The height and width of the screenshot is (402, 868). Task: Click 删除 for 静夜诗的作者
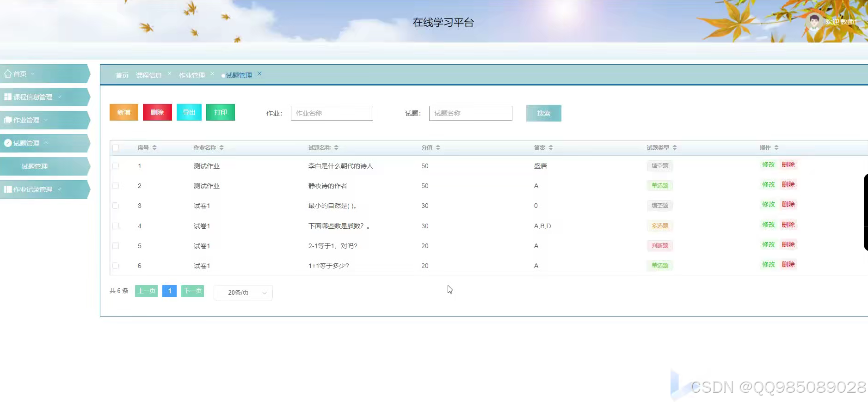point(788,184)
